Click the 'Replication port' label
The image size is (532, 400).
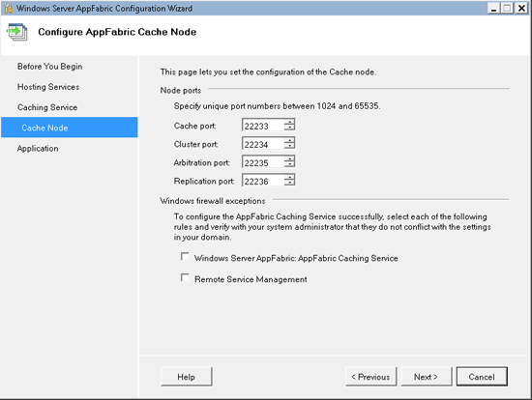tap(204, 181)
